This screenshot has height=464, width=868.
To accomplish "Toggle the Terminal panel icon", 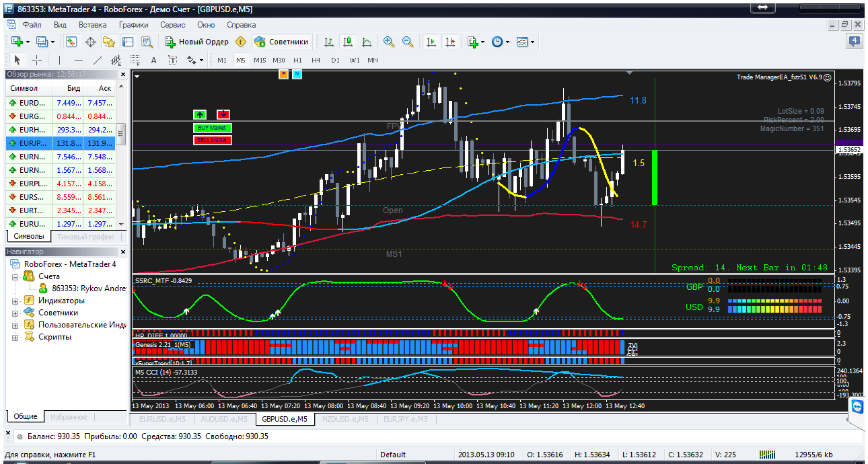I will (128, 42).
